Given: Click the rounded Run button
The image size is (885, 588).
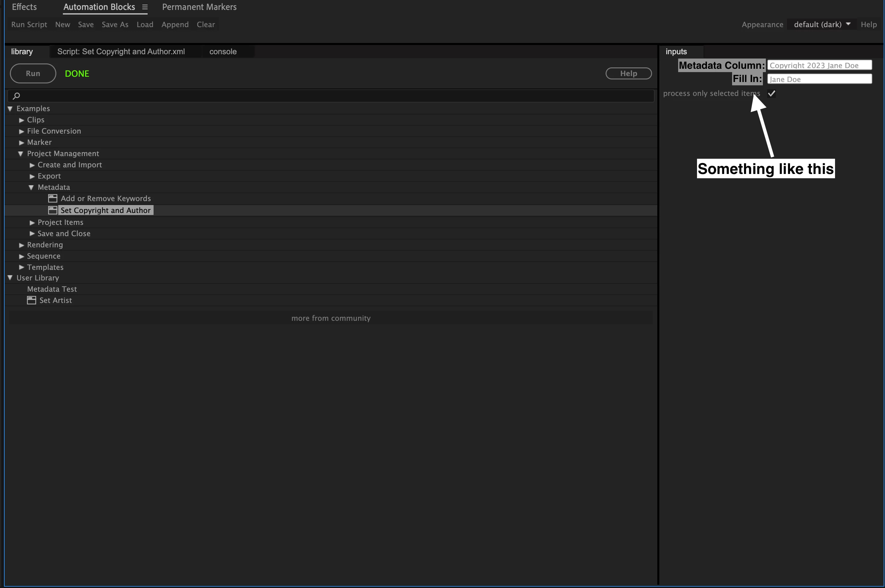Looking at the screenshot, I should [33, 73].
